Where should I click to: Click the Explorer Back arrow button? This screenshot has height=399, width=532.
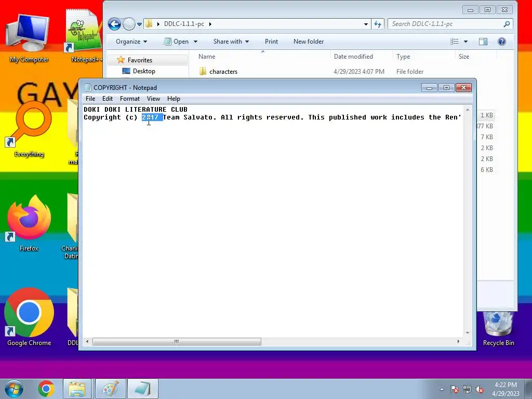pyautogui.click(x=114, y=24)
